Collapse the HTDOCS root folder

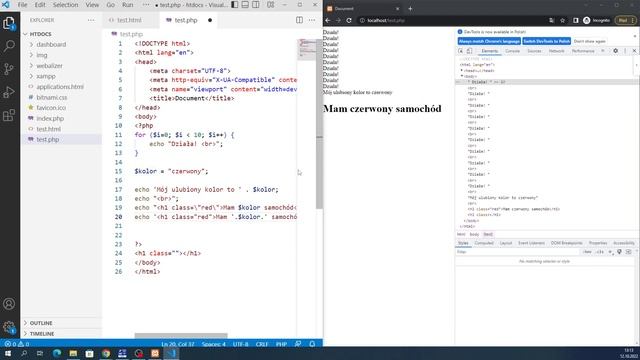[x=40, y=34]
